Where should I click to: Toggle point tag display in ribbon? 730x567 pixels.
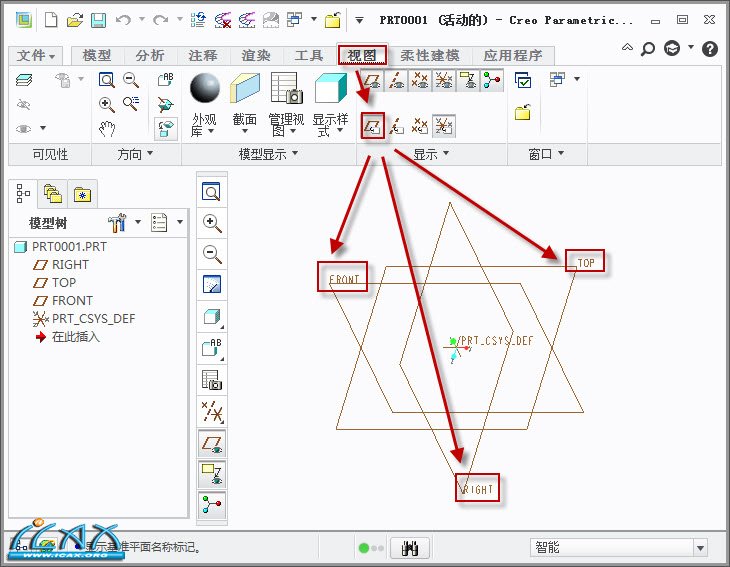[420, 126]
